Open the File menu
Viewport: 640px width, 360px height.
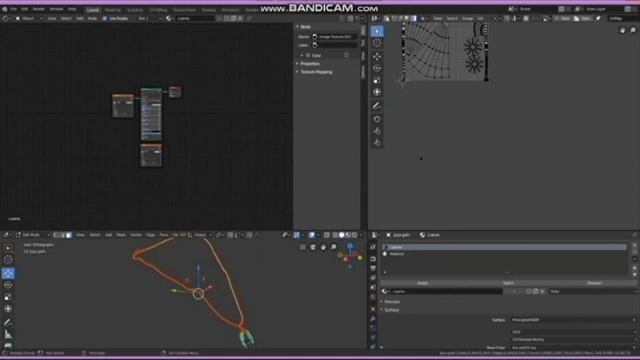[x=13, y=9]
